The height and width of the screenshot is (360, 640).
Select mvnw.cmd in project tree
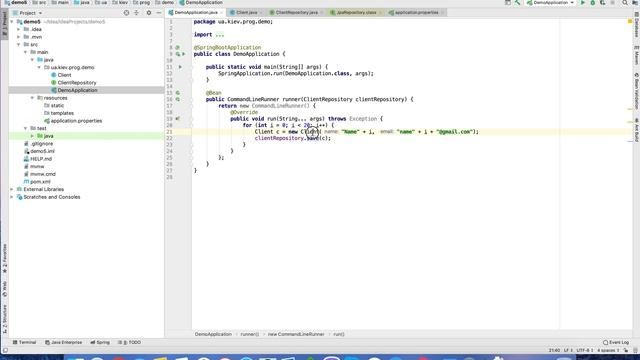pos(40,174)
